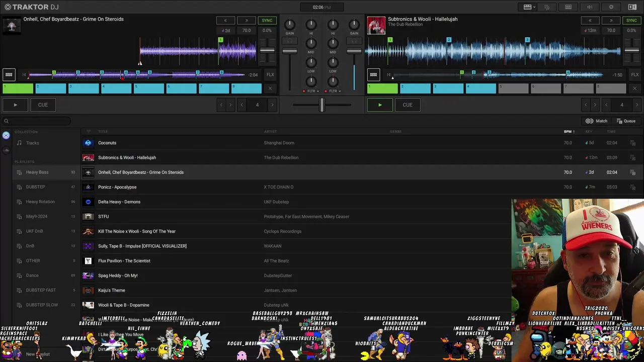Click the left deck hotcue delete X
This screenshot has height=362, width=644.
pyautogui.click(x=270, y=88)
